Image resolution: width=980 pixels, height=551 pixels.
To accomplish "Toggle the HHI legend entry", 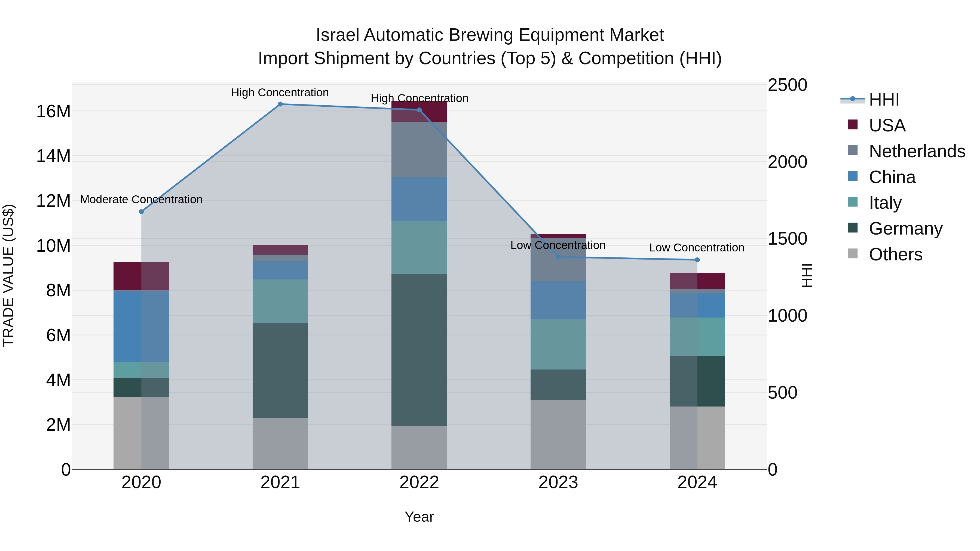I will [870, 100].
